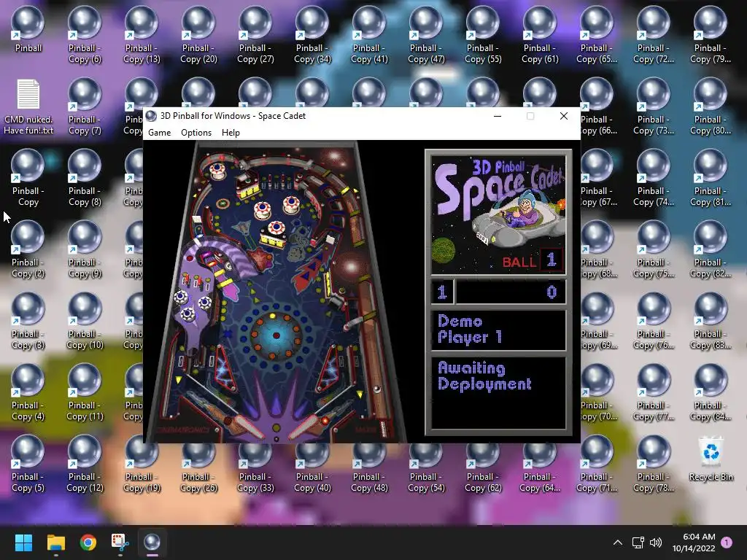Select the Pinball - Copy (82...) shortcut
747x560 pixels.
pos(711,249)
